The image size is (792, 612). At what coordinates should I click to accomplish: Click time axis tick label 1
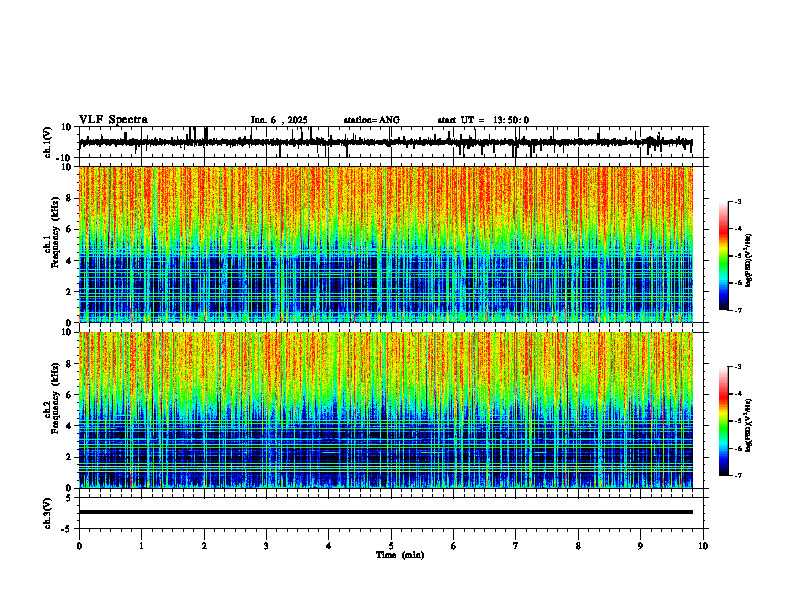pos(141,546)
